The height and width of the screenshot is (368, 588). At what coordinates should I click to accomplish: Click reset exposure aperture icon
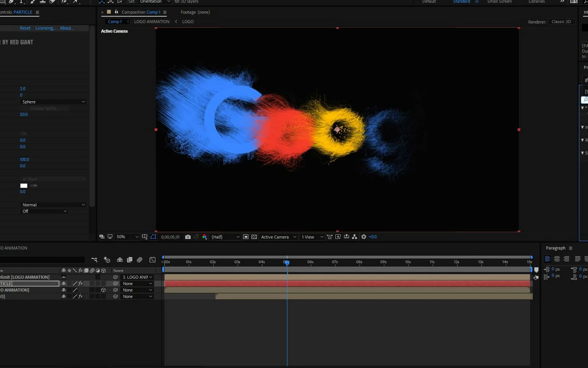[x=364, y=237]
